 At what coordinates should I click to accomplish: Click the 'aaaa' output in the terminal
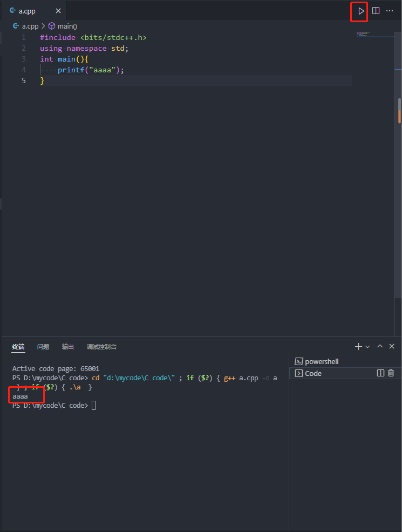click(x=20, y=396)
